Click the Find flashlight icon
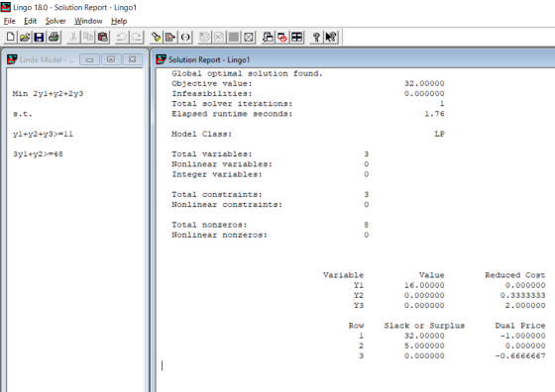Image resolution: width=555 pixels, height=392 pixels. click(157, 37)
